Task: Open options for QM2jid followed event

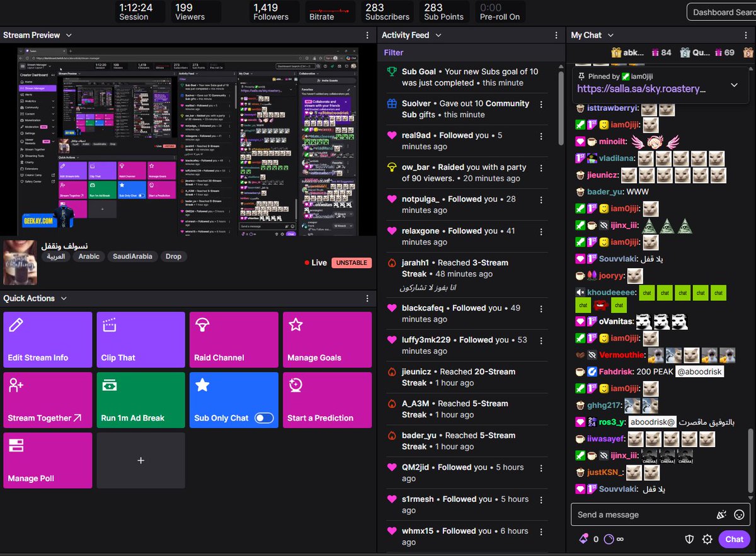Action: pos(541,468)
